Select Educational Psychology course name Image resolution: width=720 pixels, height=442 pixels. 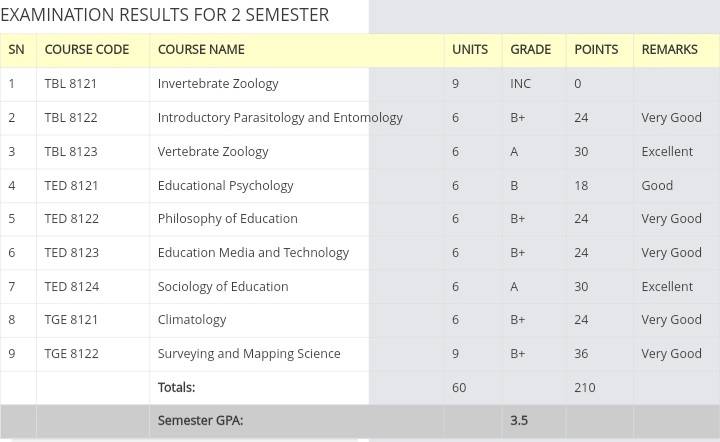tap(225, 186)
